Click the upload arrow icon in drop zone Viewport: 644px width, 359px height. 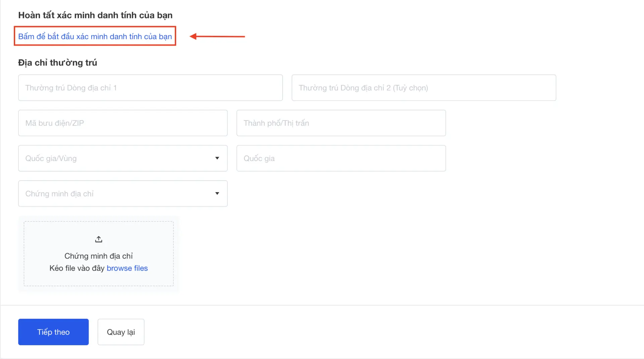(99, 239)
